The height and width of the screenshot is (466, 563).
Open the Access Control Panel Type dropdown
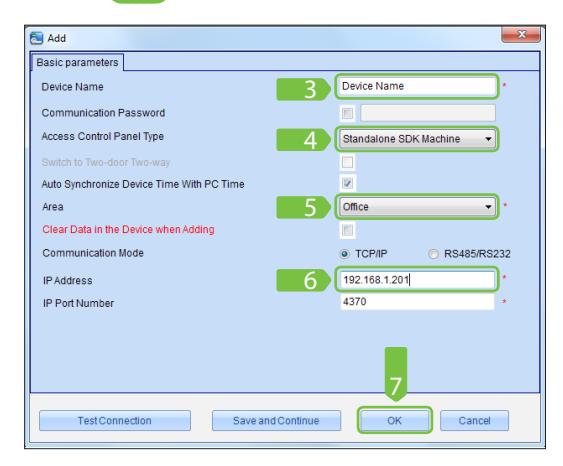click(x=417, y=139)
